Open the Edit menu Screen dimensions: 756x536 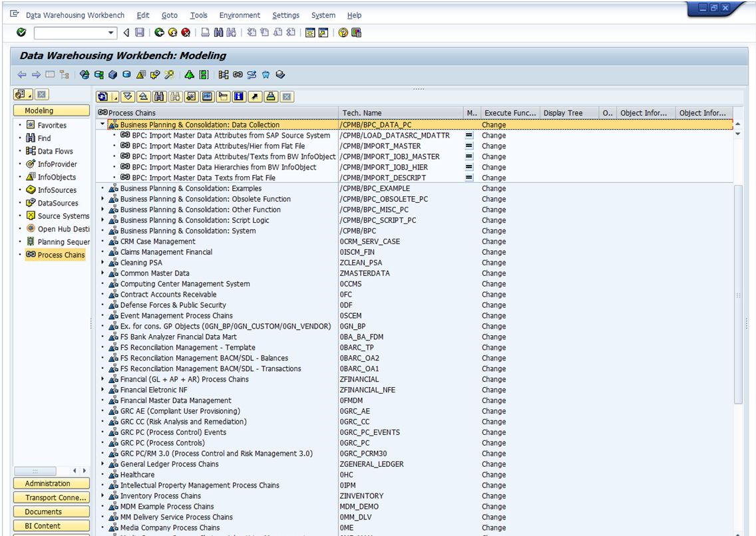click(142, 15)
